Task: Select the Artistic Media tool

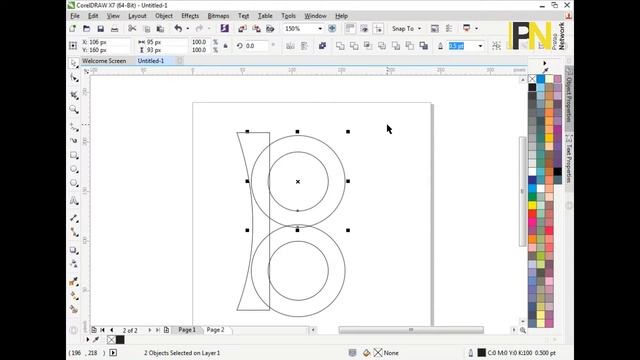Action: pyautogui.click(x=74, y=141)
